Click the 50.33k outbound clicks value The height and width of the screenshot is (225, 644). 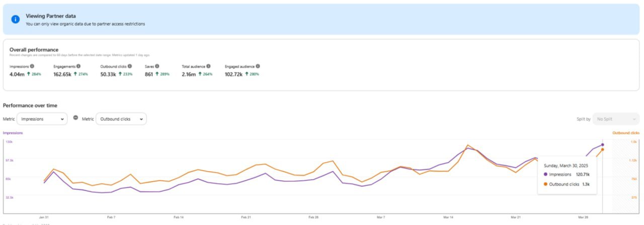[x=108, y=74]
